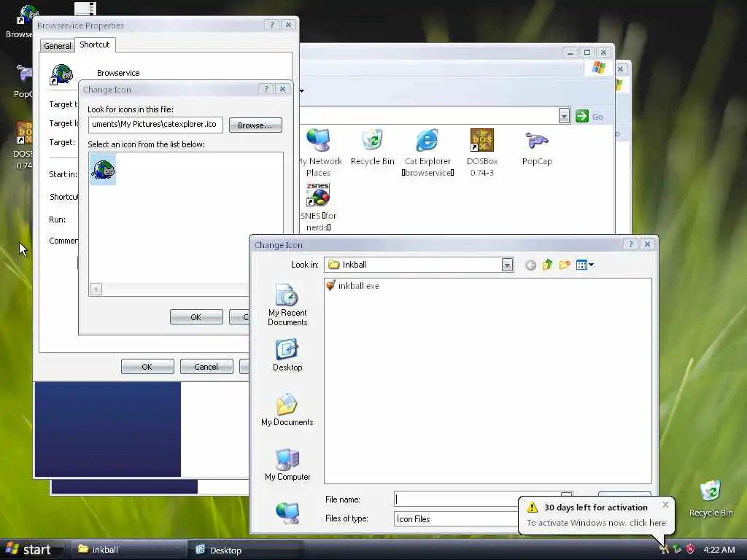Image resolution: width=747 pixels, height=560 pixels.
Task: Click OK in Browservice Properties
Action: click(147, 367)
